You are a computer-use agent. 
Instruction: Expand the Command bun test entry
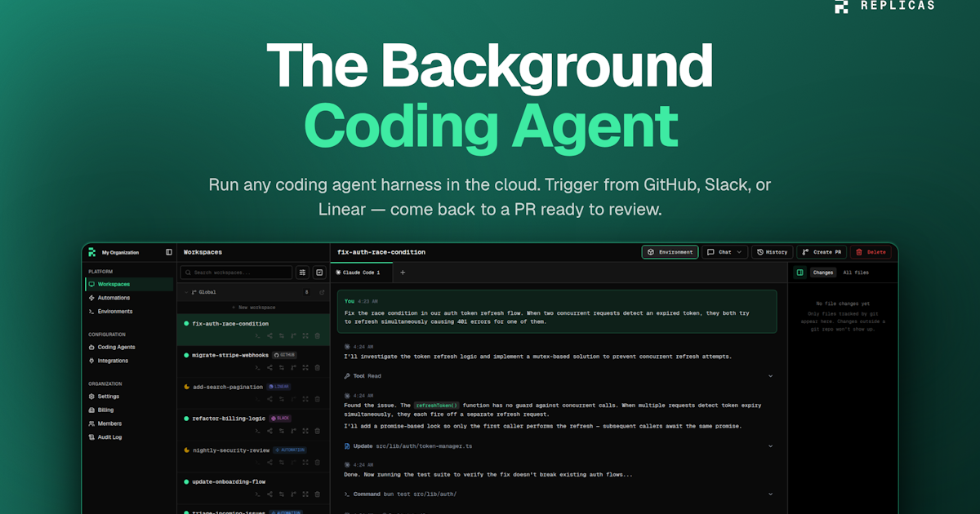coord(770,494)
